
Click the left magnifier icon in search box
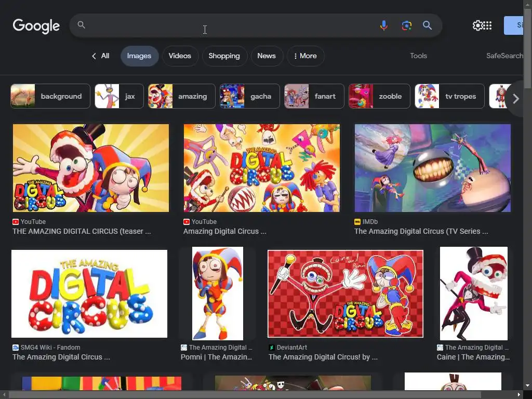click(81, 25)
